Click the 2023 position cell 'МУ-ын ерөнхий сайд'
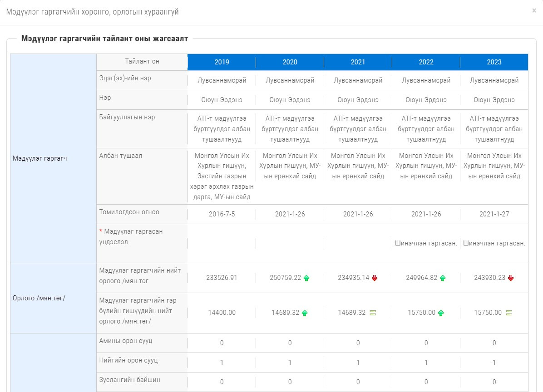Viewport: 543px width, 392px height. click(x=494, y=166)
